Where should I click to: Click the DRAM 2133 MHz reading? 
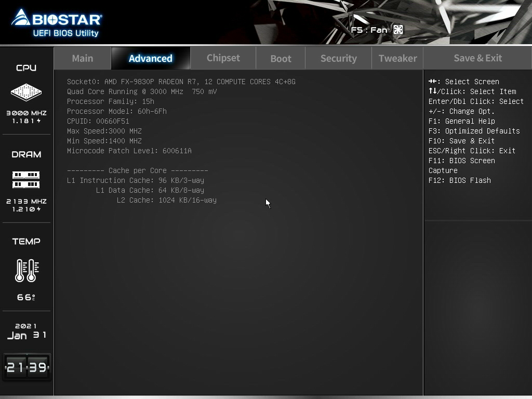pos(26,201)
